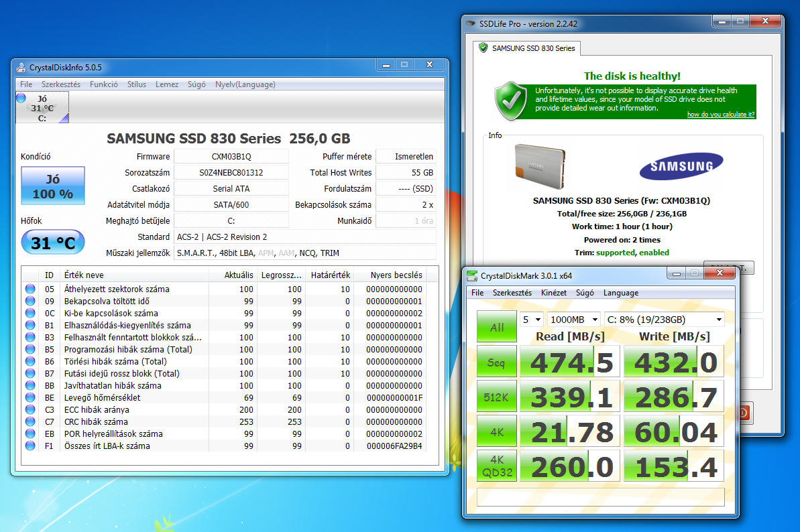Click the CrystalDiskMark title bar icon
The width and height of the screenshot is (800, 532).
click(x=472, y=275)
